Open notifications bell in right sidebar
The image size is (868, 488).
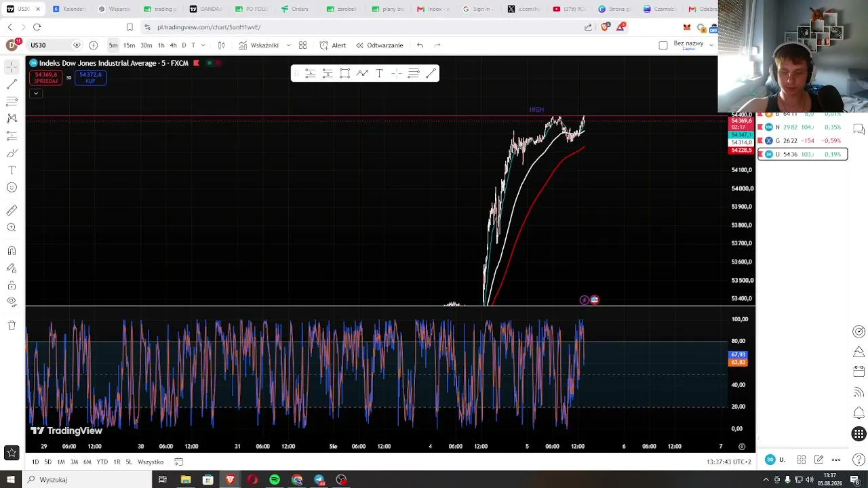(x=859, y=413)
